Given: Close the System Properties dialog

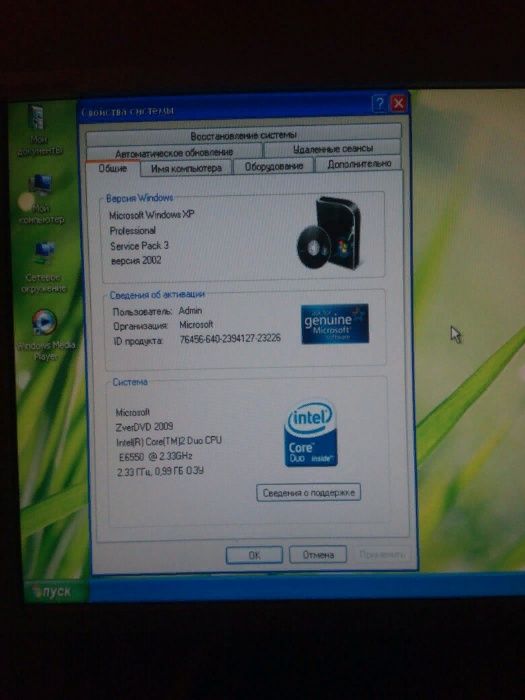Looking at the screenshot, I should coord(398,103).
